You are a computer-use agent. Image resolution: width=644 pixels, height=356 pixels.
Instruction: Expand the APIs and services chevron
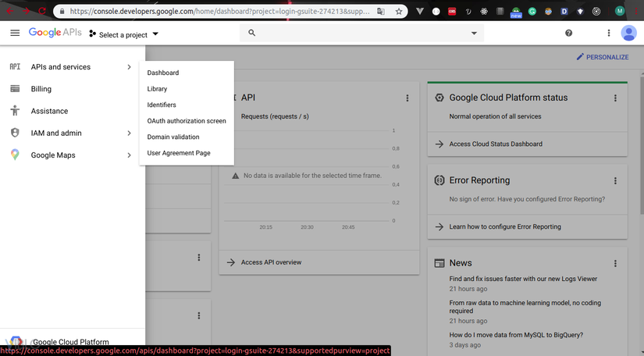click(129, 67)
